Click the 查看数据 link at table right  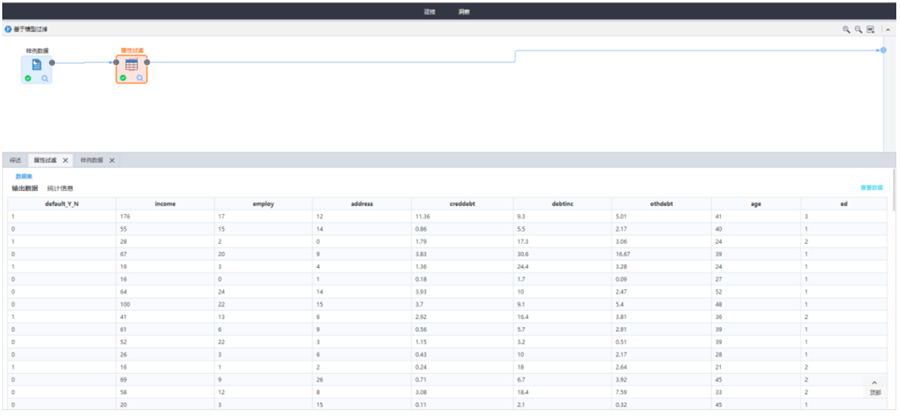pyautogui.click(x=872, y=188)
